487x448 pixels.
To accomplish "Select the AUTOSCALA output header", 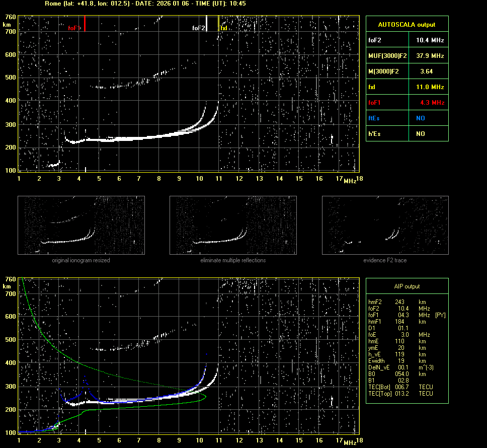I will [x=407, y=24].
